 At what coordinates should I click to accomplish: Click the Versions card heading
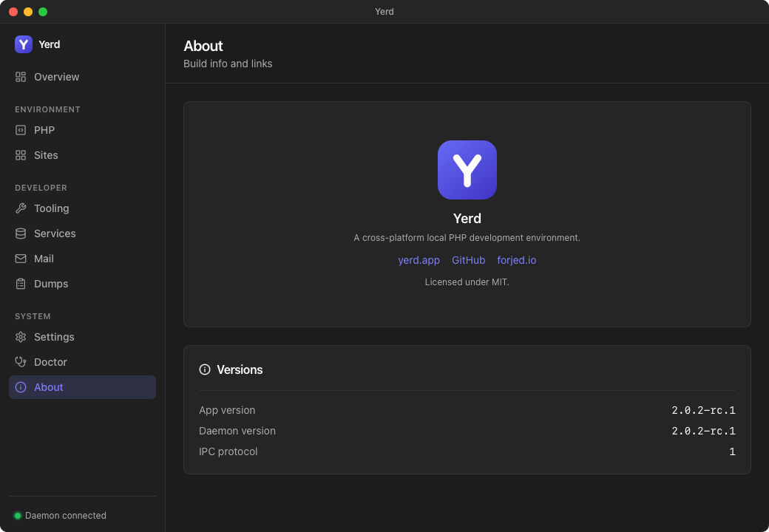click(x=240, y=369)
